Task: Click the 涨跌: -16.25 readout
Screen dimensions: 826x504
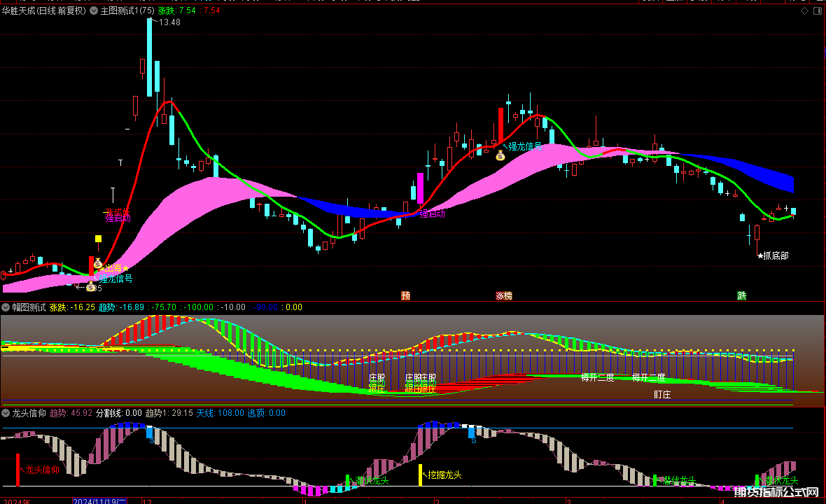Action: tap(72, 307)
